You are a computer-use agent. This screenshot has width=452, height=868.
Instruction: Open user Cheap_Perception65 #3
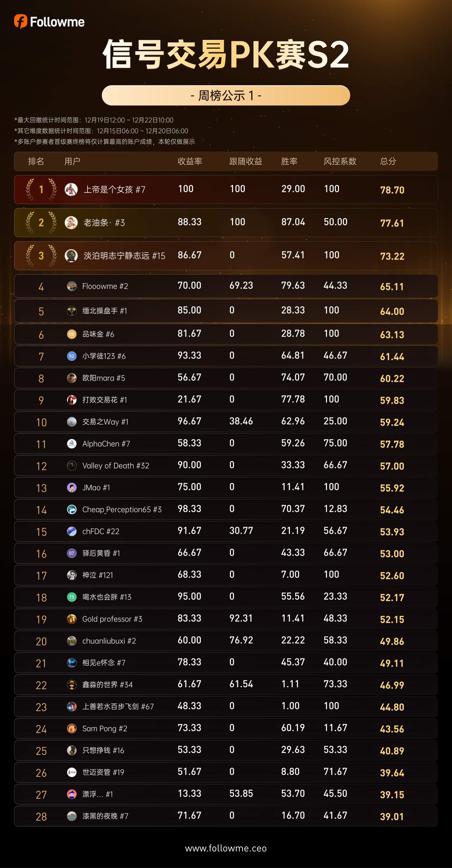click(x=122, y=509)
